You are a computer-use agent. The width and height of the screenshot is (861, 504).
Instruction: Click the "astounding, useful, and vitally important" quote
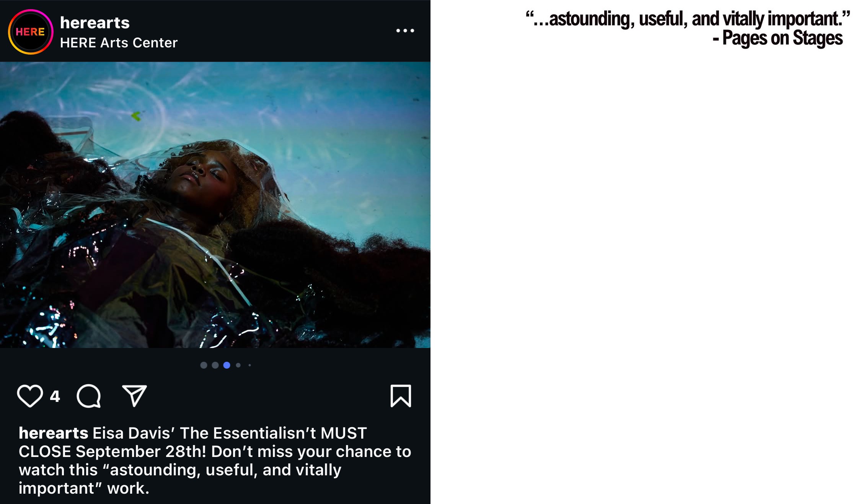688,19
